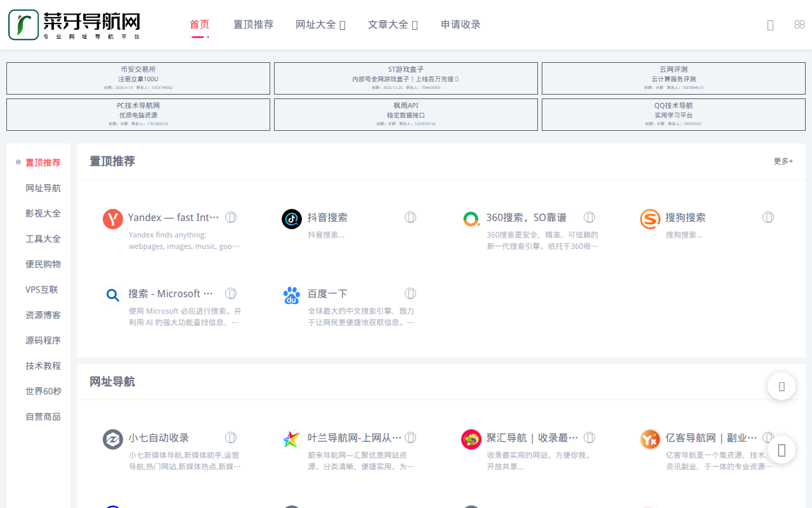
Task: Click the 更多+ link in 置顶推荐 section
Action: 782,161
